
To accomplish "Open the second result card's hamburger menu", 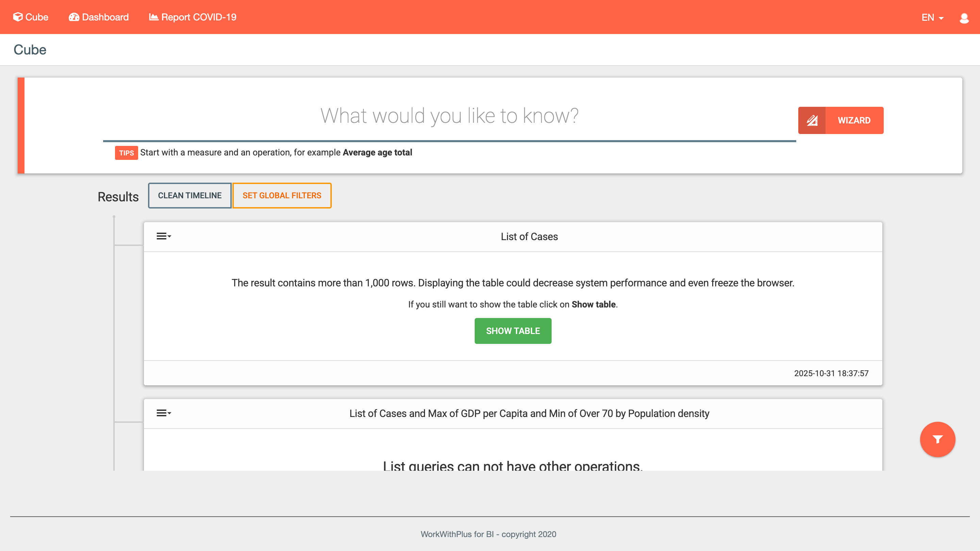I will [164, 413].
